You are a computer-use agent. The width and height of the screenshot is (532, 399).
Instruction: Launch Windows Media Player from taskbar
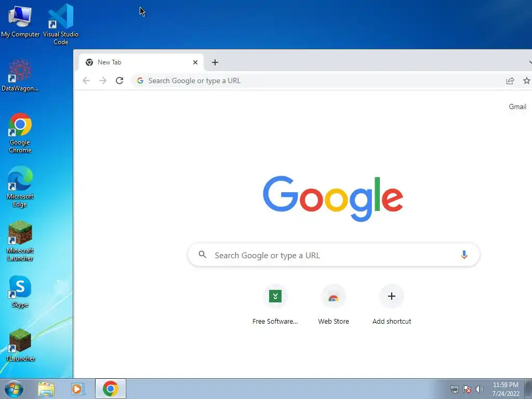(x=77, y=389)
